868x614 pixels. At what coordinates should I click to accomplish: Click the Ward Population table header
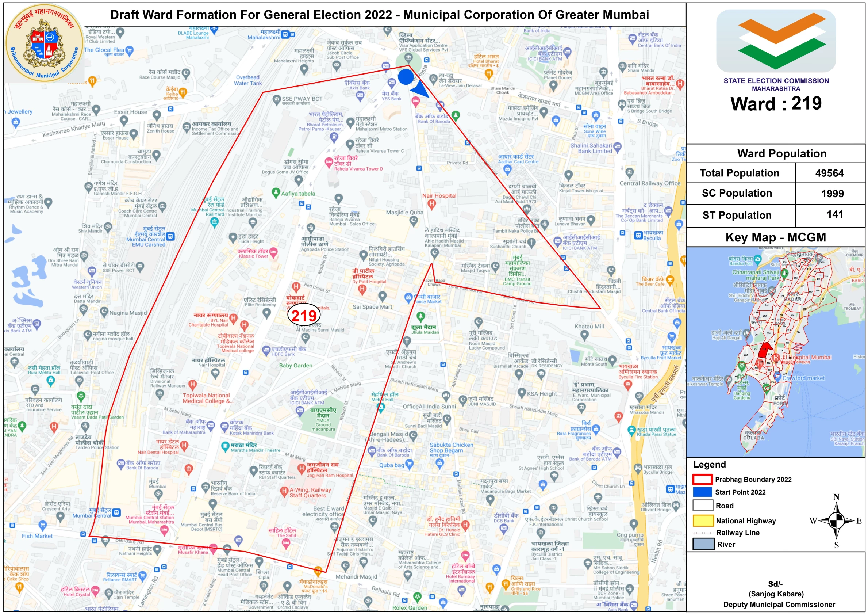click(x=781, y=154)
